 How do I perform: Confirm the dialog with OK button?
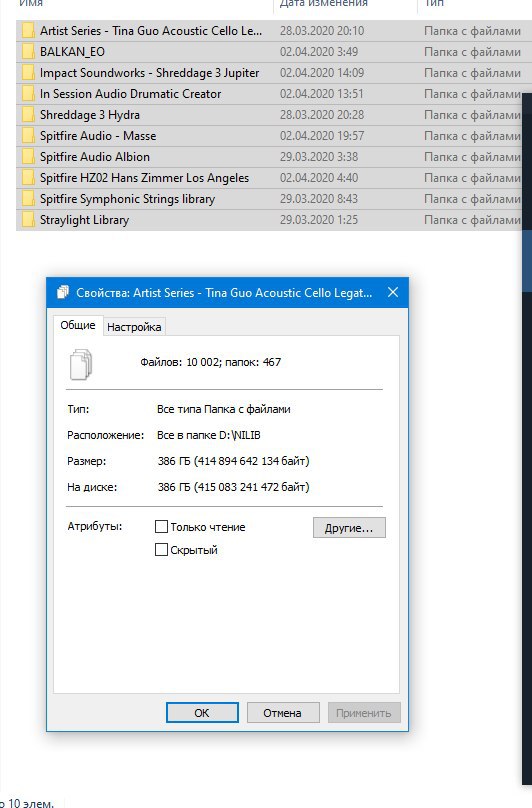tap(202, 713)
